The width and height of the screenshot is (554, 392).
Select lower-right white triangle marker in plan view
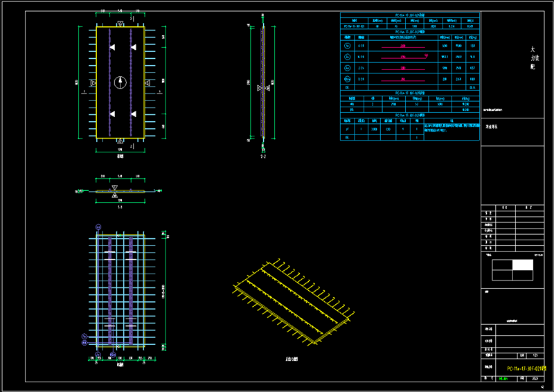pyautogui.click(x=133, y=114)
